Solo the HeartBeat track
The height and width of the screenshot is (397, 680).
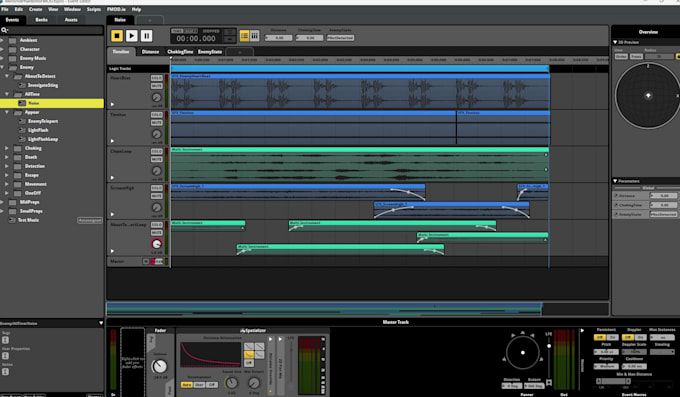[x=157, y=78]
